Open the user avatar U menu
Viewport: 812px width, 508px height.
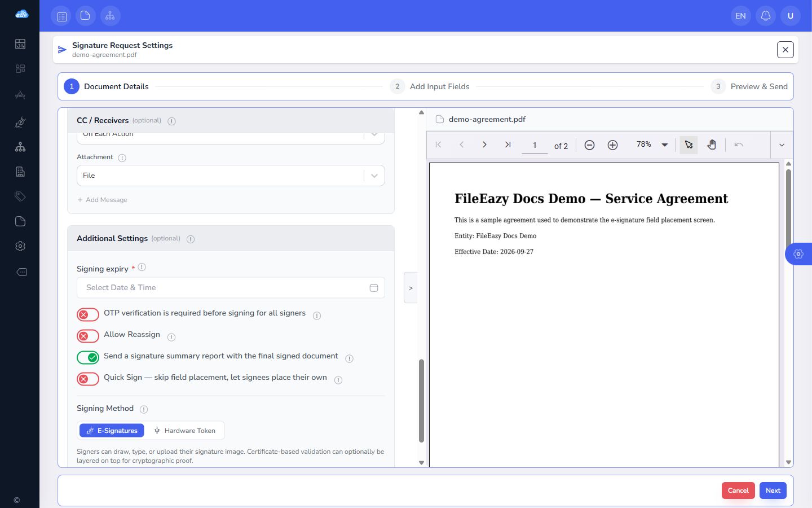791,16
